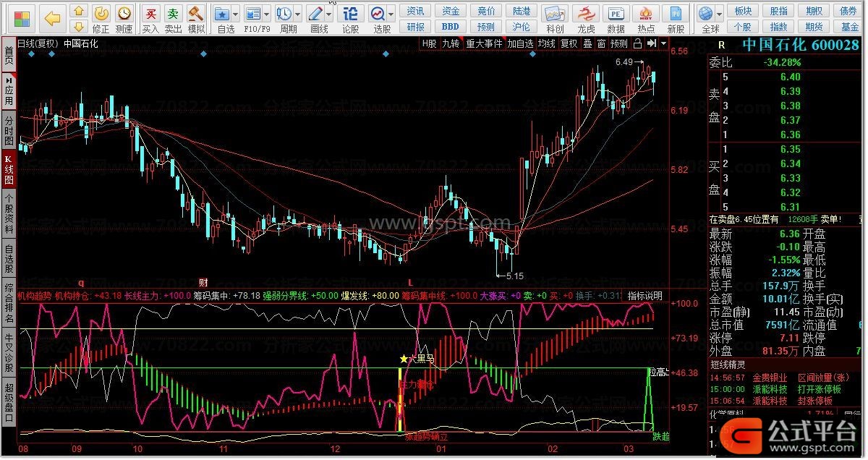Expand the 选股 screener dropdown arrow

pos(392,14)
